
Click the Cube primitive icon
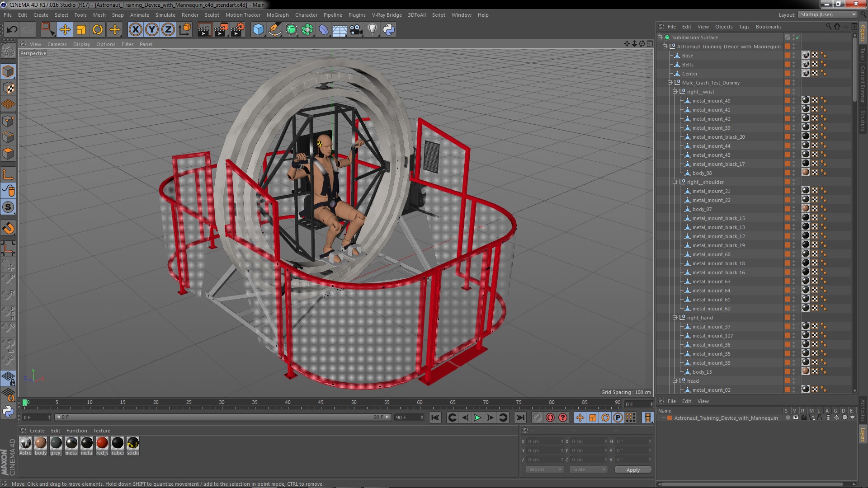pyautogui.click(x=258, y=30)
